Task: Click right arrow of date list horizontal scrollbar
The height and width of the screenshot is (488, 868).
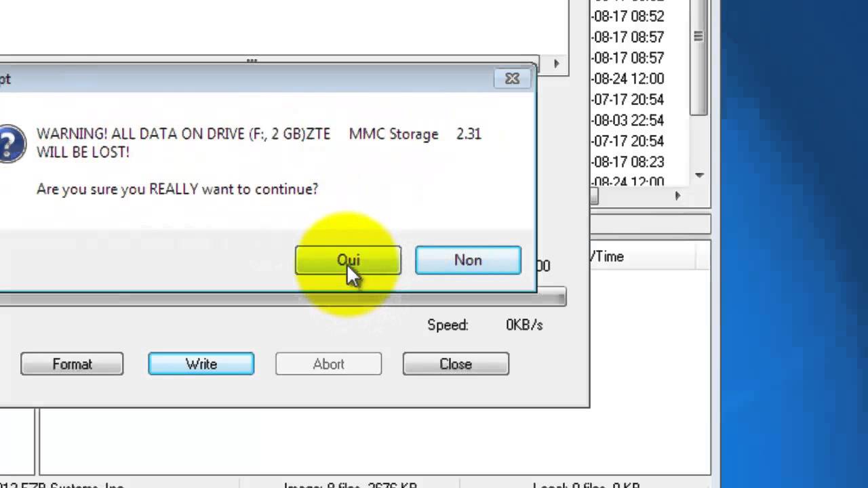Action: (x=677, y=196)
